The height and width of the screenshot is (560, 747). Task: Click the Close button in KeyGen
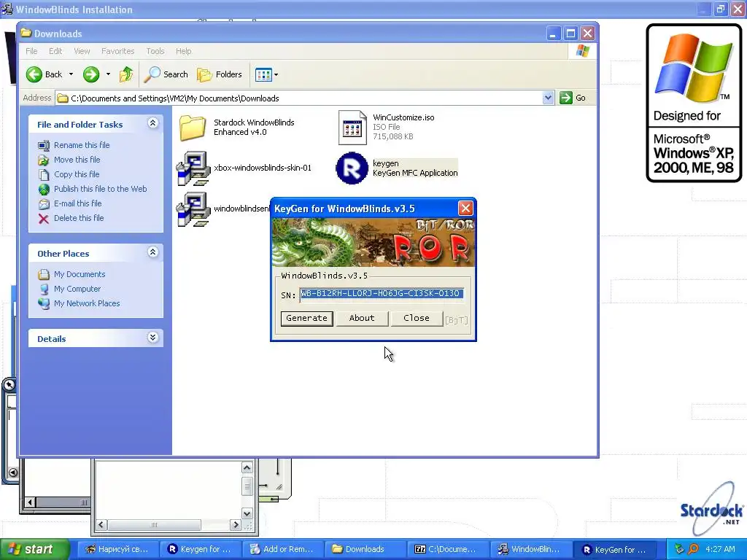(417, 318)
